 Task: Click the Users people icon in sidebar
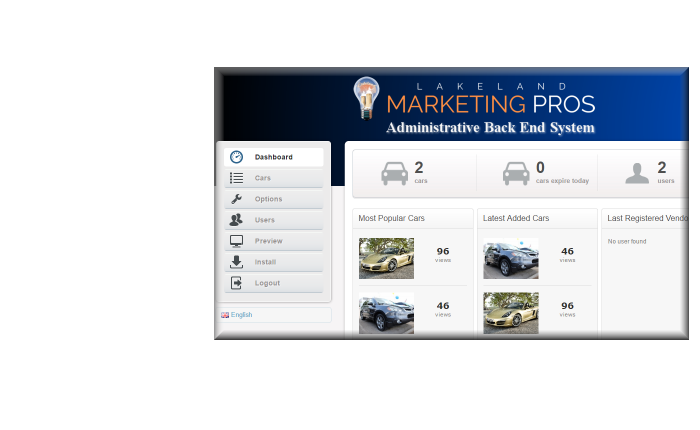pos(236,220)
